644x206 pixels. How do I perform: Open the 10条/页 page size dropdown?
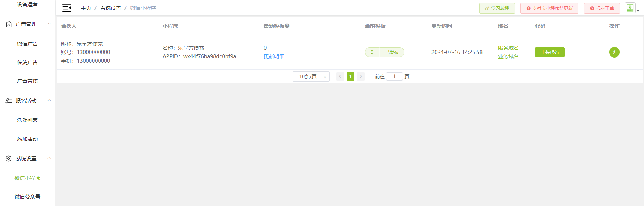(311, 76)
